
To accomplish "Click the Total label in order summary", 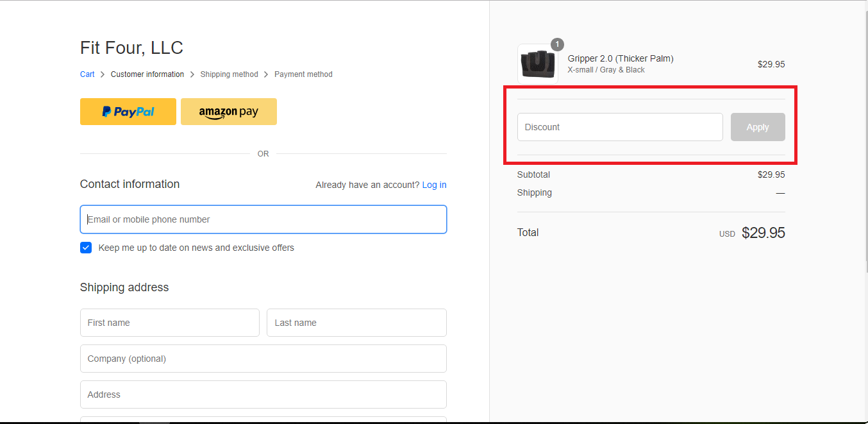I will click(528, 232).
